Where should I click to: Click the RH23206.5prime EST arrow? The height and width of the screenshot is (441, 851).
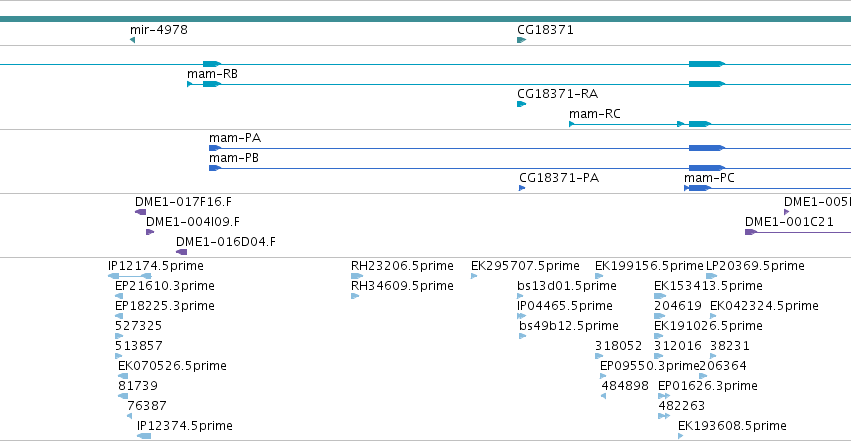pyautogui.click(x=357, y=276)
